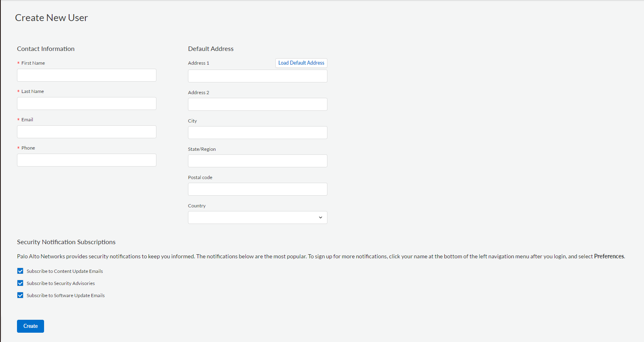
Task: Click the City input field
Action: click(258, 133)
